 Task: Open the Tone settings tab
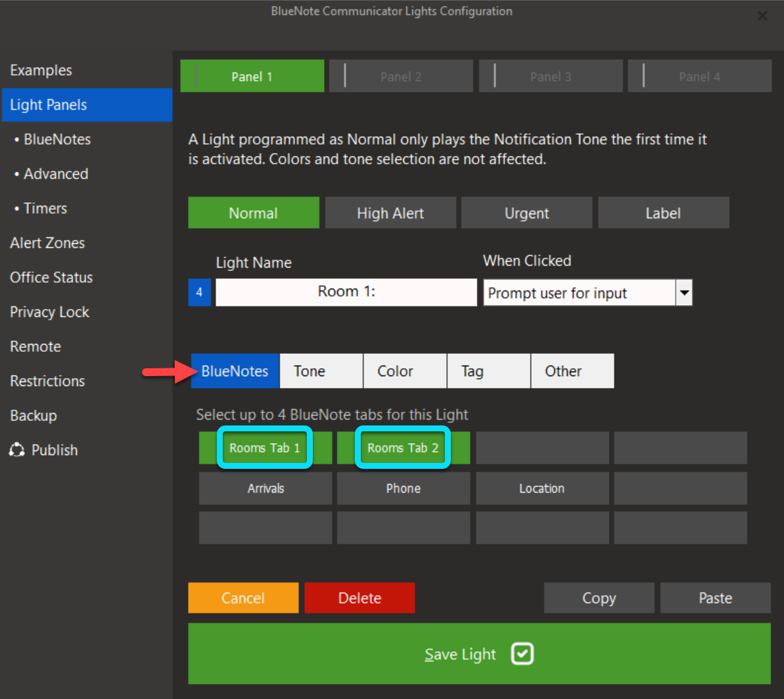tap(321, 371)
